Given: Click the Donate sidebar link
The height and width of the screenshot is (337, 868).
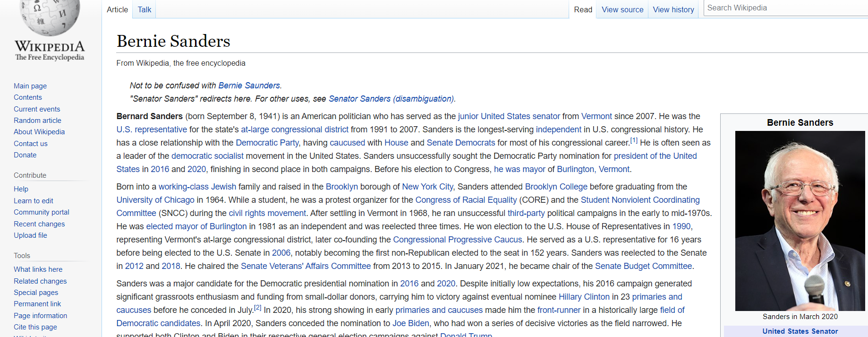Looking at the screenshot, I should point(25,155).
